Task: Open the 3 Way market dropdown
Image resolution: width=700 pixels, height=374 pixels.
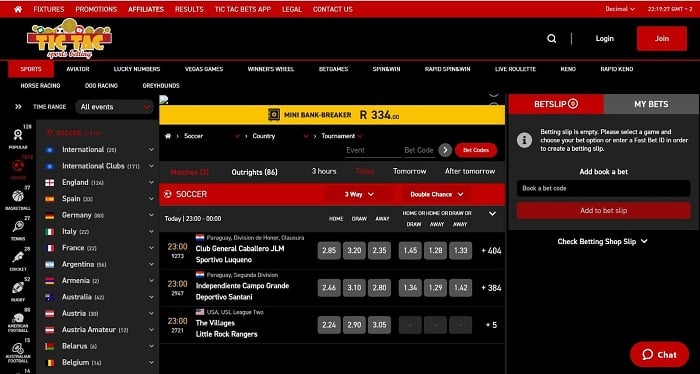Action: pyautogui.click(x=359, y=195)
